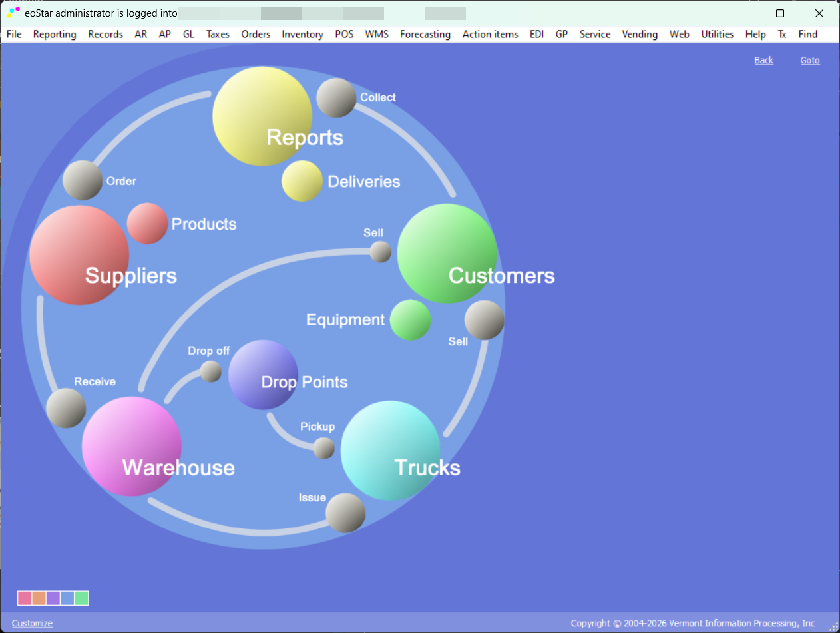
Task: Follow the Goto link
Action: (810, 61)
